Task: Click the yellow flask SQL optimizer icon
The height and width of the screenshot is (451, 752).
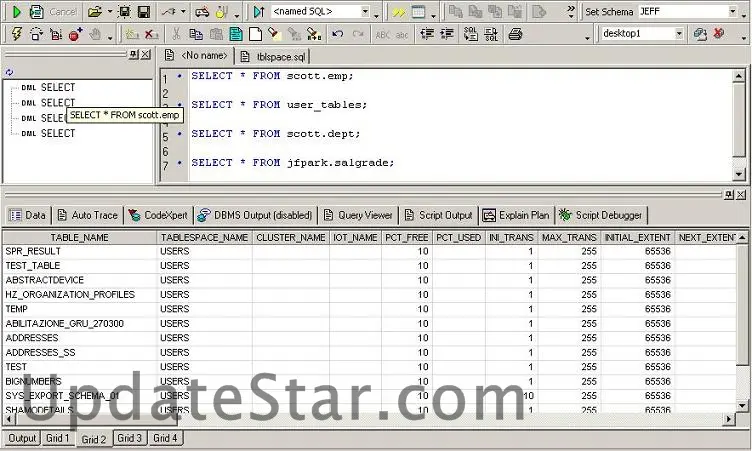Action: point(222,12)
